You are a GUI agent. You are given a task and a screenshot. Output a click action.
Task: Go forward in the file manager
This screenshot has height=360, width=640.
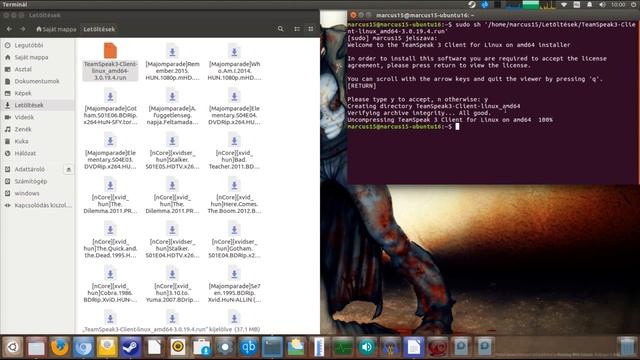click(x=23, y=29)
